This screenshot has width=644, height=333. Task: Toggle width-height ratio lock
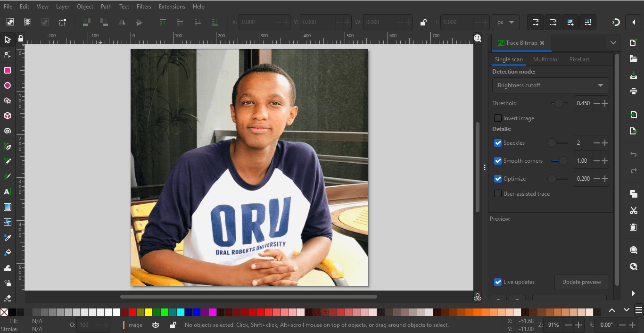coord(423,22)
